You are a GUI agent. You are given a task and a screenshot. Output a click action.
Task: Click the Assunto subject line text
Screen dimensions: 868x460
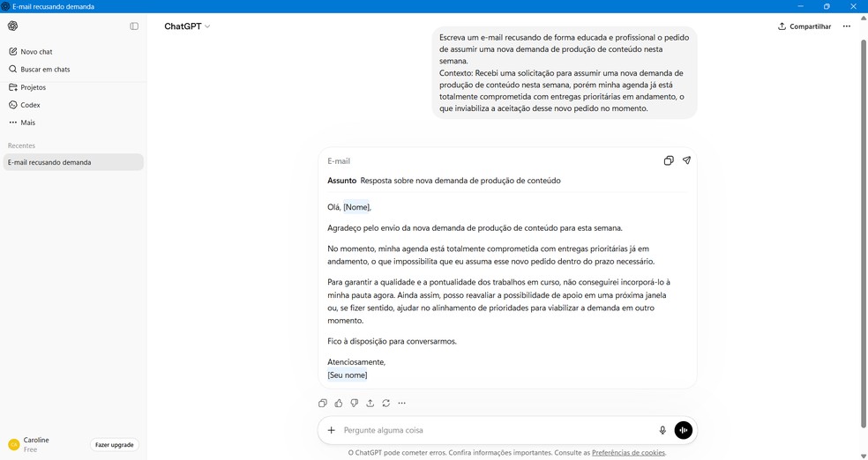(460, 181)
